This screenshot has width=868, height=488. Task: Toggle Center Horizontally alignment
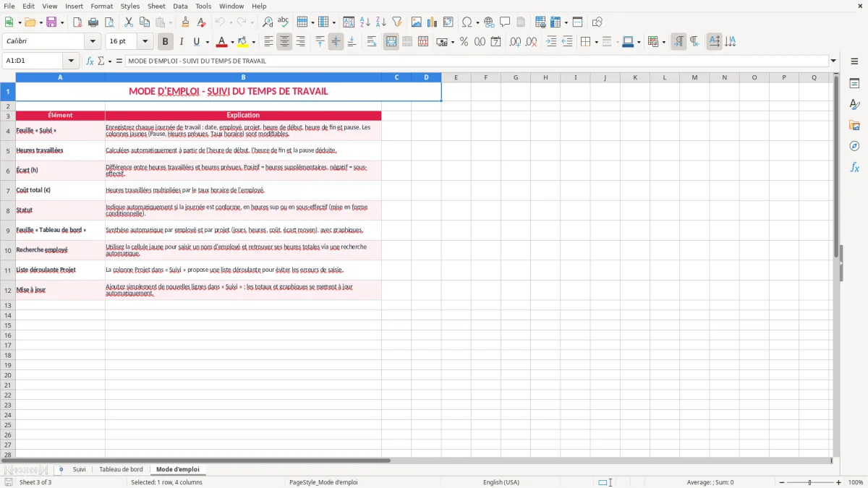(284, 42)
